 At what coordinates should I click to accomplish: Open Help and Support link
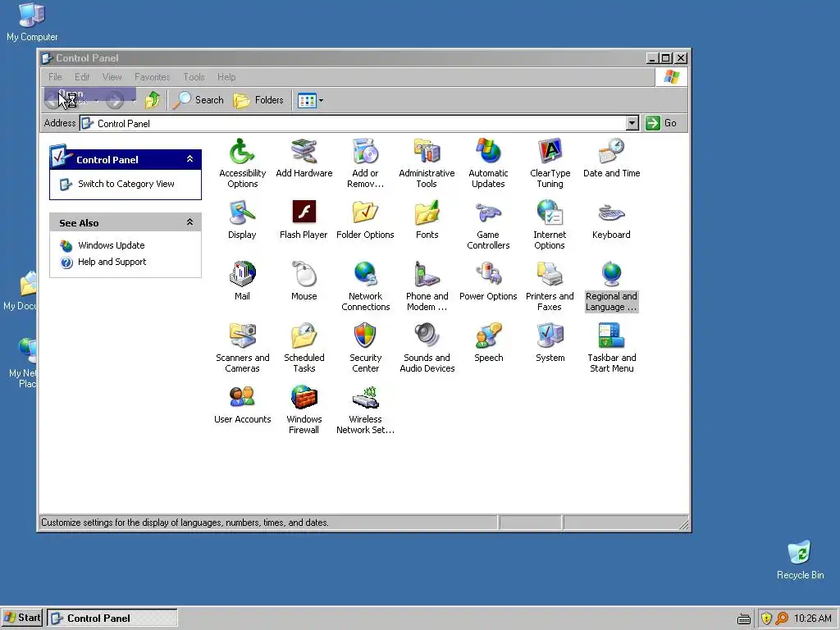(x=112, y=262)
